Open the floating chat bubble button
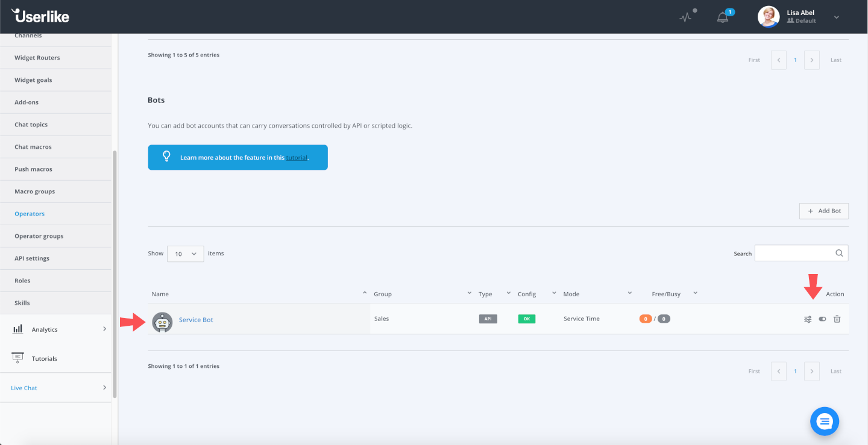The width and height of the screenshot is (868, 445). pos(825,421)
